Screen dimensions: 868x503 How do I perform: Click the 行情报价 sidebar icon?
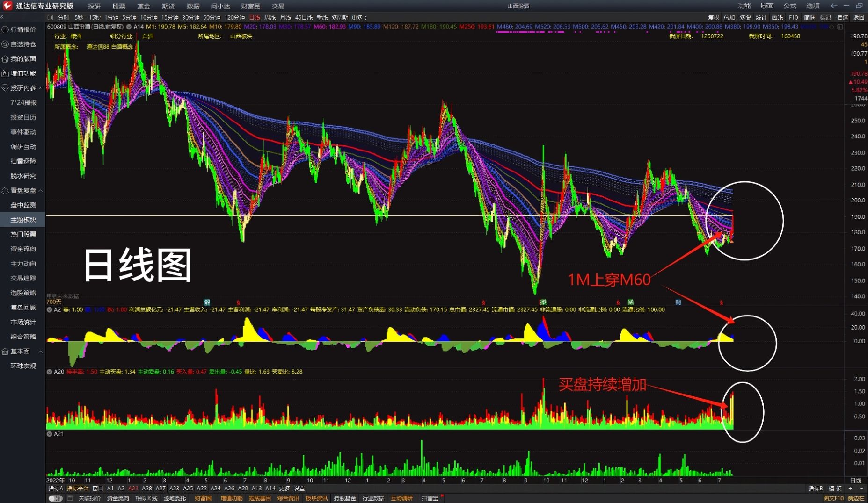(5, 29)
